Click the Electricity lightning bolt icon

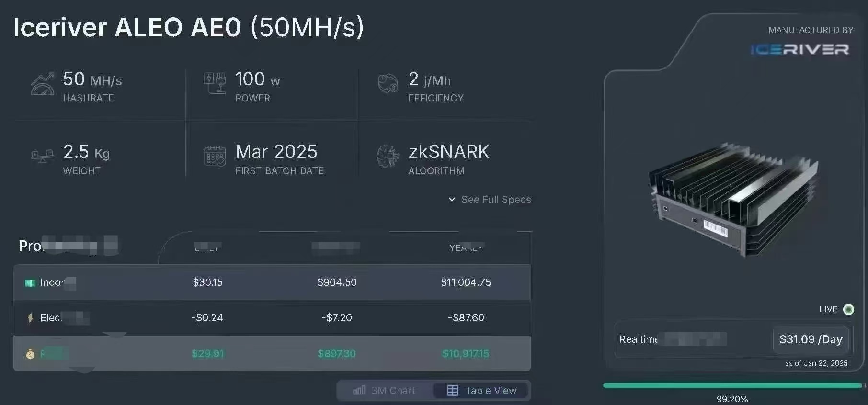click(x=30, y=318)
